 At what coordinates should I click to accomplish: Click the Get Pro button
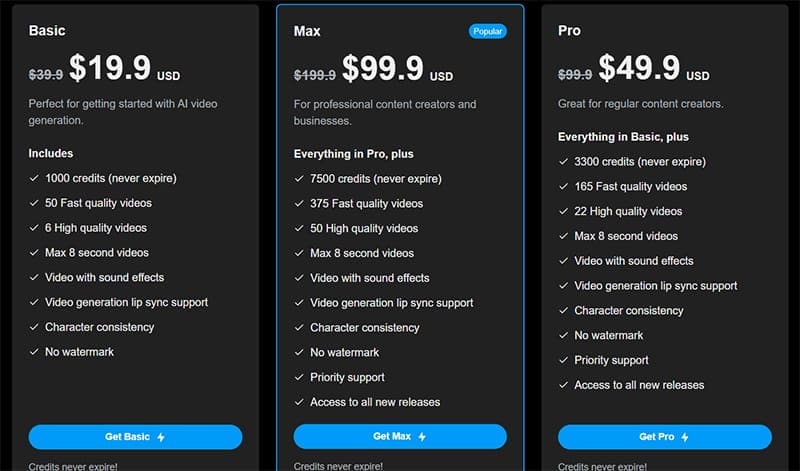coord(664,437)
